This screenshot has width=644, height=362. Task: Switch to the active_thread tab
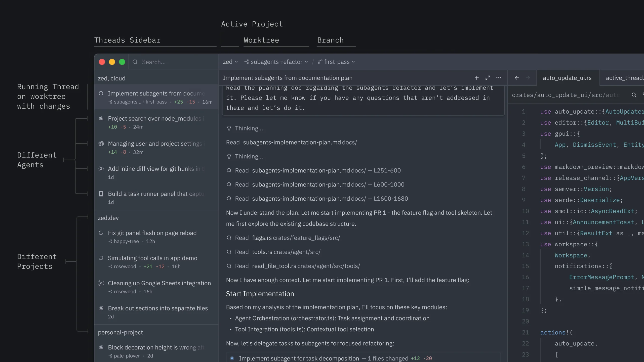(x=624, y=78)
